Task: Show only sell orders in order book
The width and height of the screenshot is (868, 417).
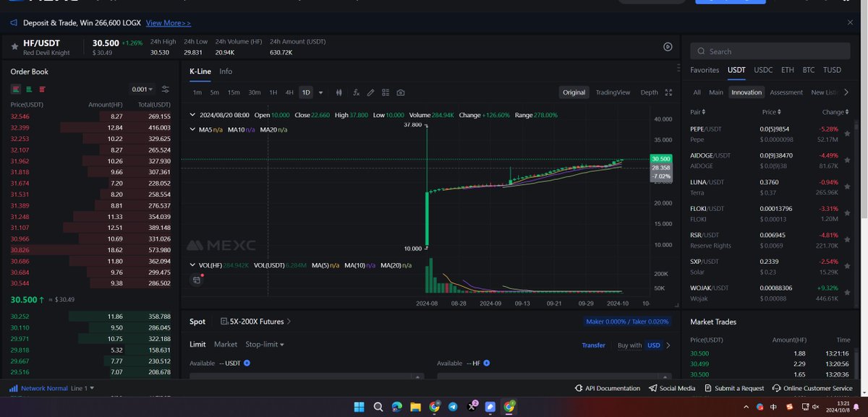Action: click(x=42, y=89)
